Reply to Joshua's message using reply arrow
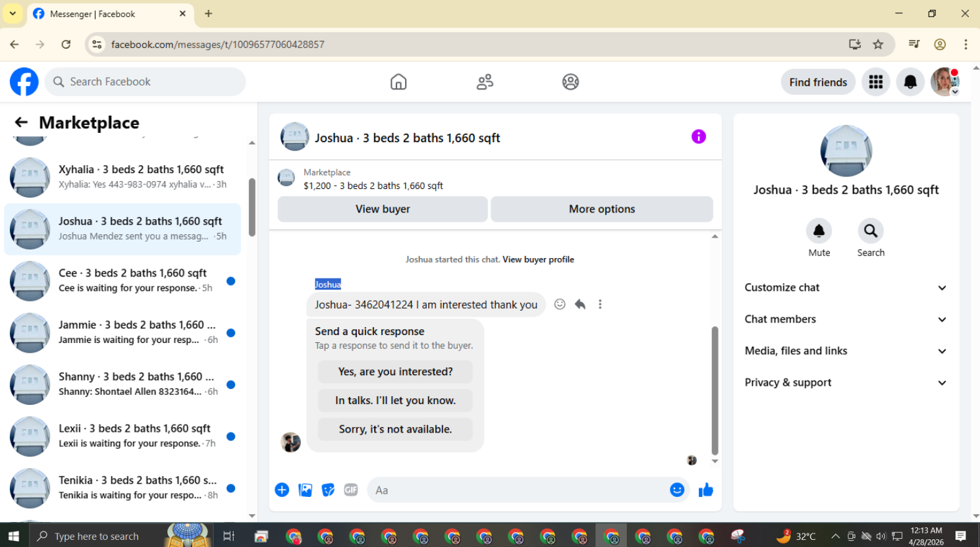Viewport: 980px width, 547px height. click(580, 304)
